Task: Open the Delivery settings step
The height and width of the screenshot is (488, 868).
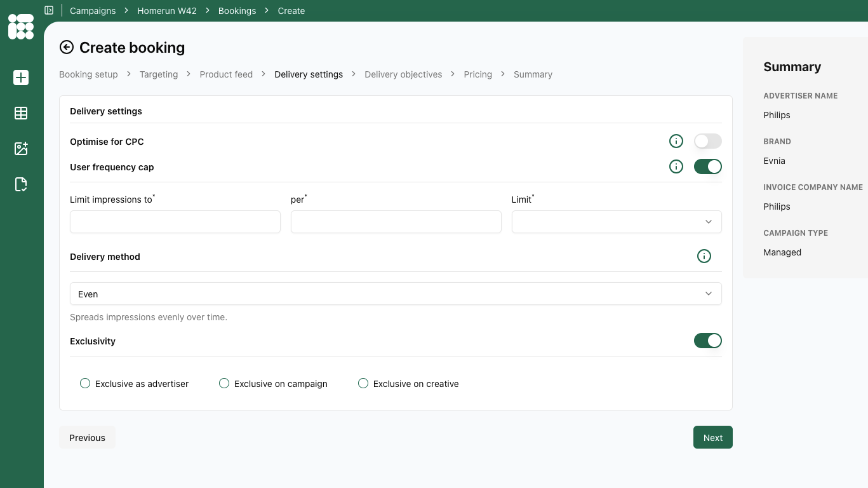Action: coord(309,74)
